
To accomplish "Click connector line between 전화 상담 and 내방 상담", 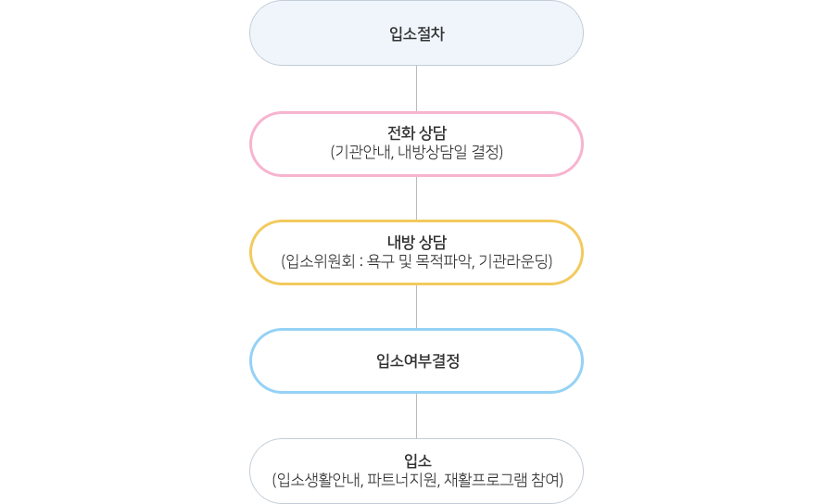I will point(416,198).
